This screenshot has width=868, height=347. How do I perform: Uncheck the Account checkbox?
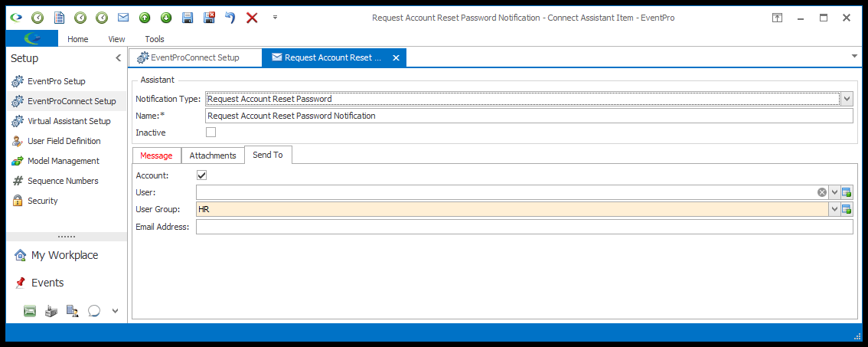point(201,175)
